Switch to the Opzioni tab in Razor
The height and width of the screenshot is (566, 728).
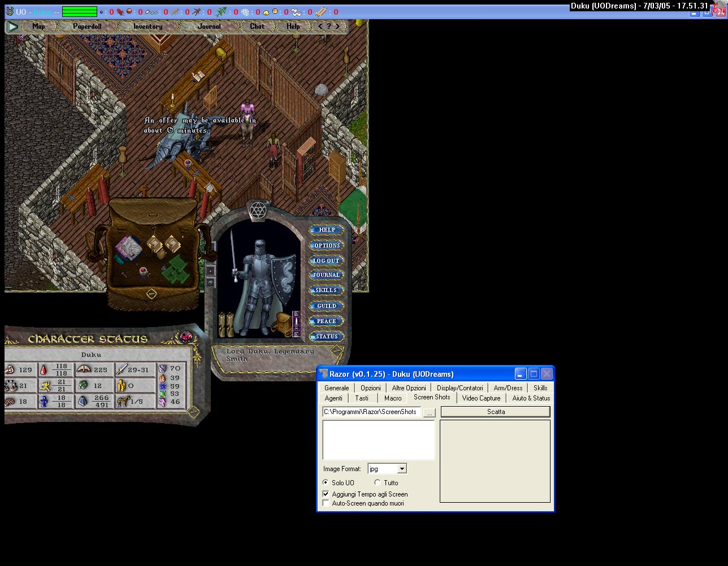371,388
